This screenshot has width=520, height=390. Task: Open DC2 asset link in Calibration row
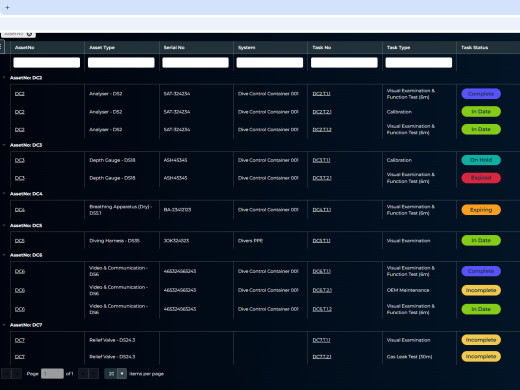[20, 112]
